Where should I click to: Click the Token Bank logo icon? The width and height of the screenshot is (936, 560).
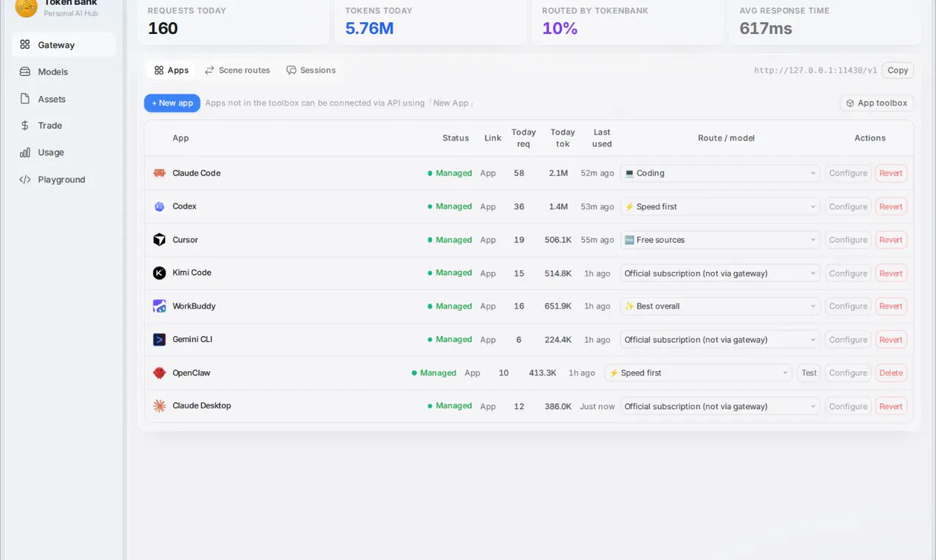[26, 7]
